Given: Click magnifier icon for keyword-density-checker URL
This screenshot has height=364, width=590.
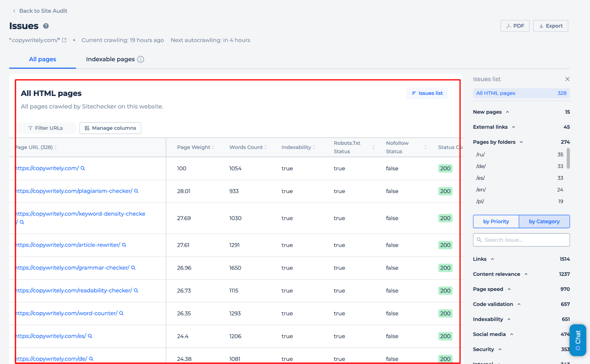Looking at the screenshot, I should point(22,222).
